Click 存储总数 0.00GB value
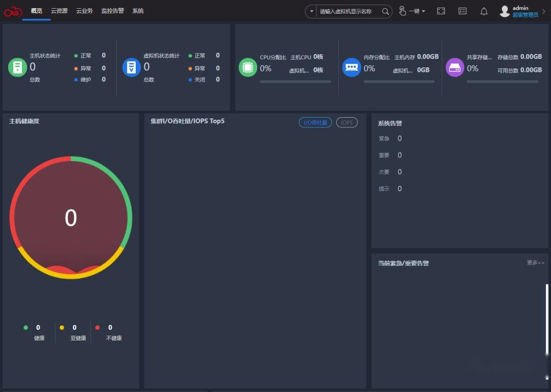Image resolution: width=551 pixels, height=392 pixels. click(531, 57)
